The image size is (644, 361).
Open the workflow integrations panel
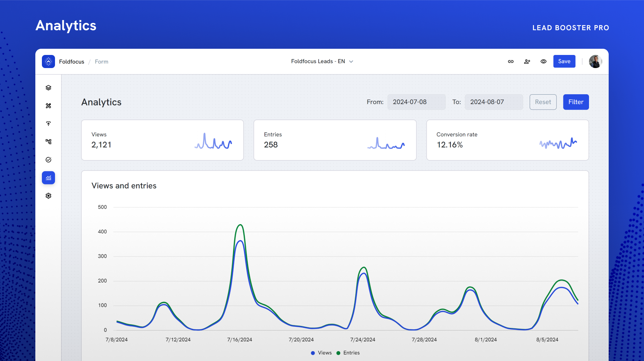[48, 142]
